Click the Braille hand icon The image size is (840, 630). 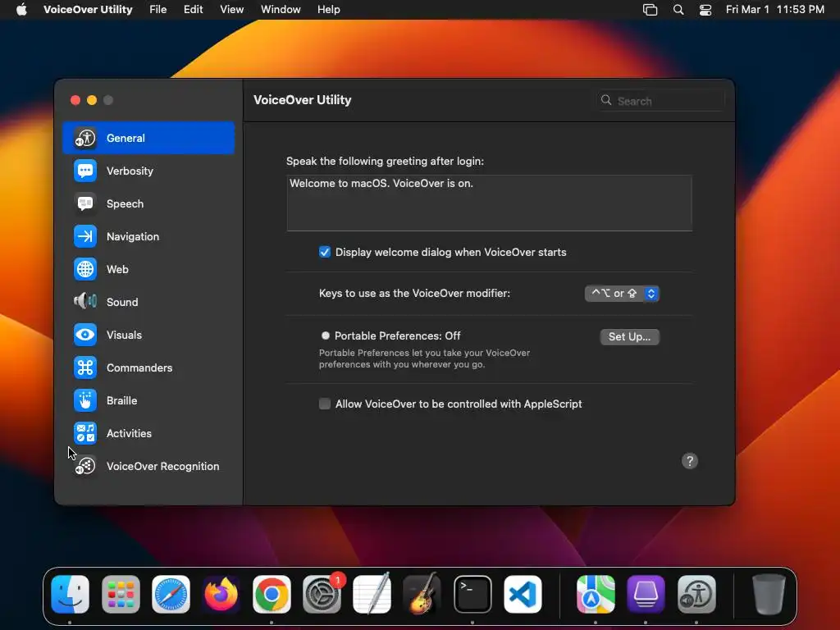(x=85, y=400)
